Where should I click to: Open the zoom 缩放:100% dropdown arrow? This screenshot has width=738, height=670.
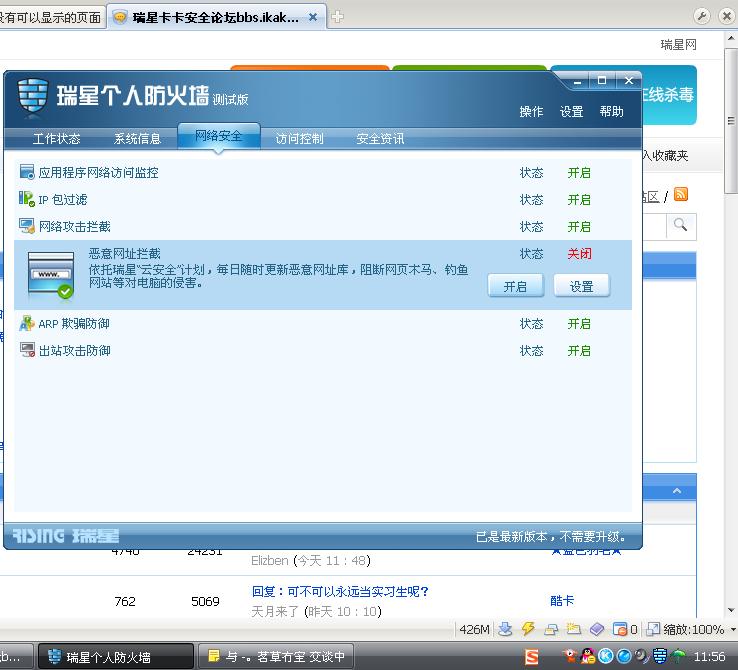[733, 630]
